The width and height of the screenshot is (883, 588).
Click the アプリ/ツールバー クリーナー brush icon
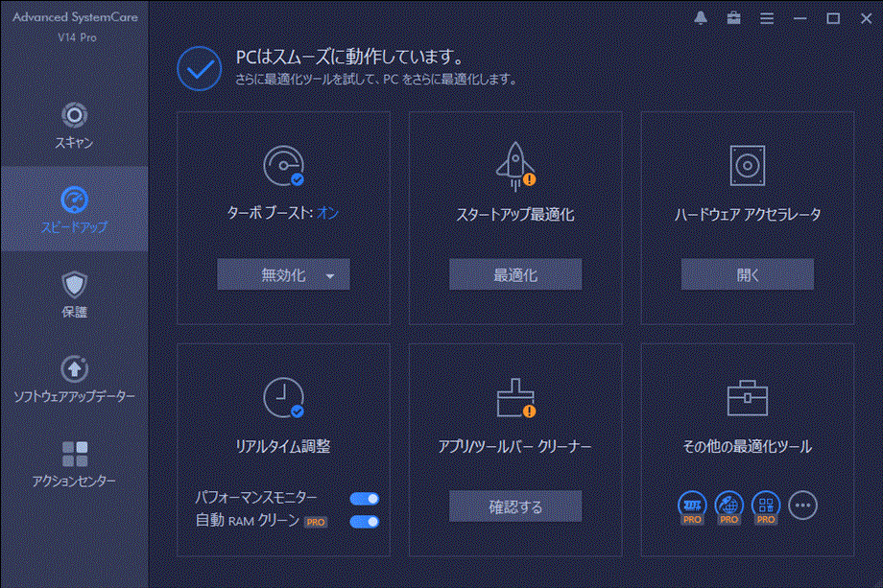[x=515, y=398]
